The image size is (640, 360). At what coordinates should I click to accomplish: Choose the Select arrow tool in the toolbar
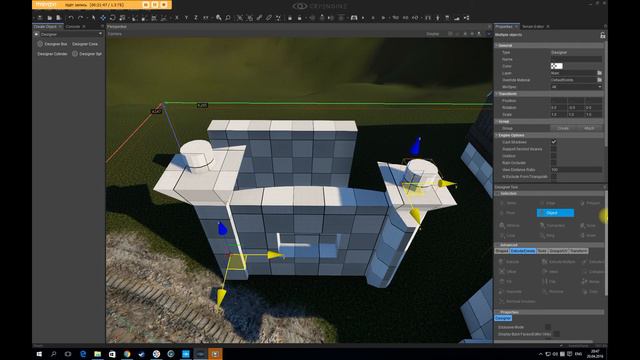click(93, 18)
